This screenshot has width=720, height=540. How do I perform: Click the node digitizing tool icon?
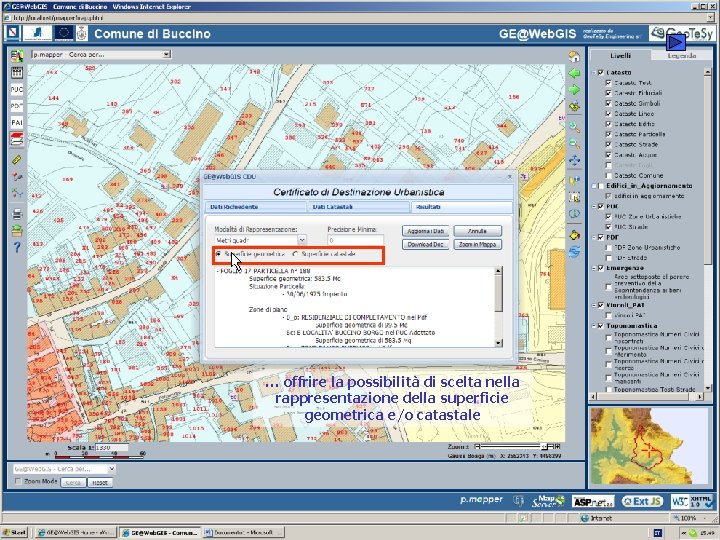point(17,193)
